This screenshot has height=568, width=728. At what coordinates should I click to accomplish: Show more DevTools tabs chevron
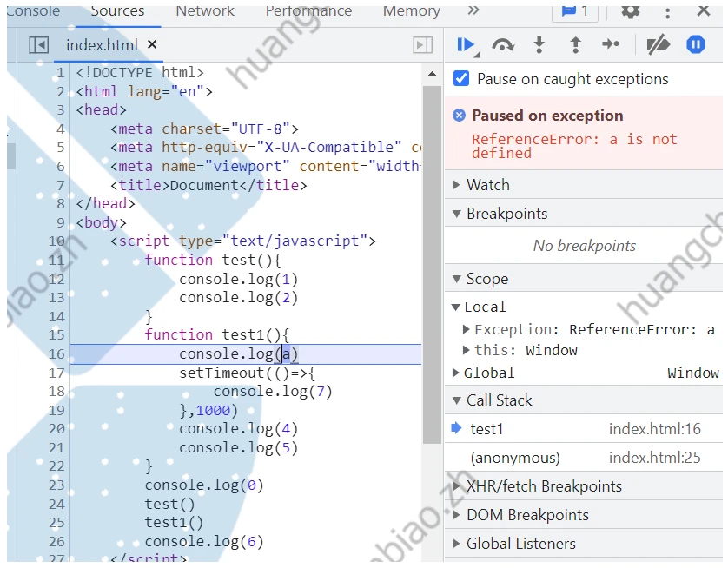[x=473, y=10]
